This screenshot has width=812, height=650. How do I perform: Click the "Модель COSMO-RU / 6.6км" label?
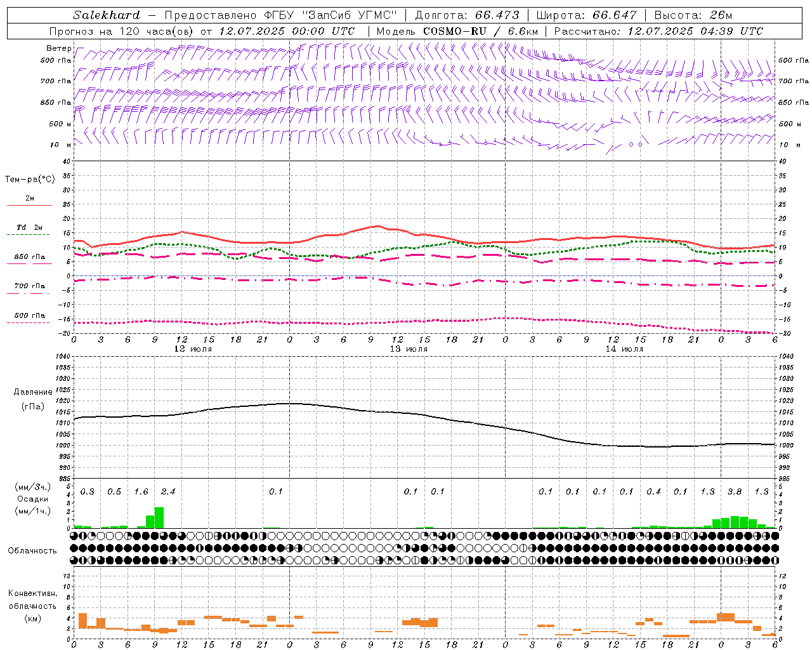[457, 31]
